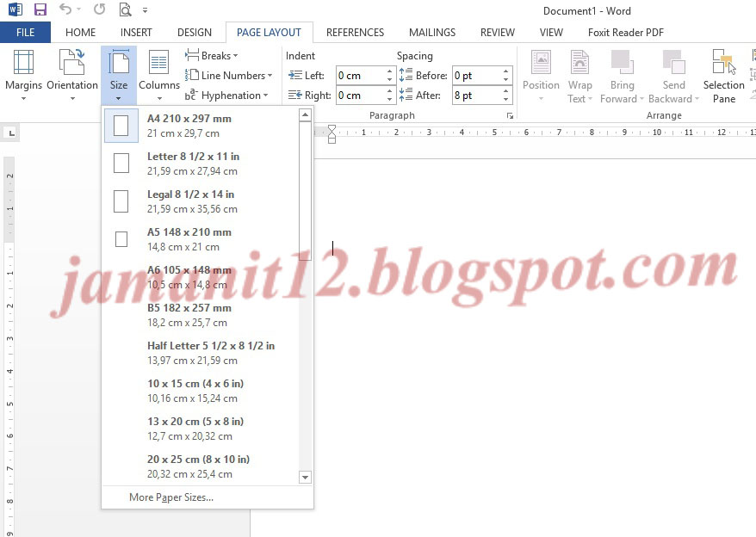Open the Orientation menu
Viewport: 756px width, 537px height.
click(72, 75)
